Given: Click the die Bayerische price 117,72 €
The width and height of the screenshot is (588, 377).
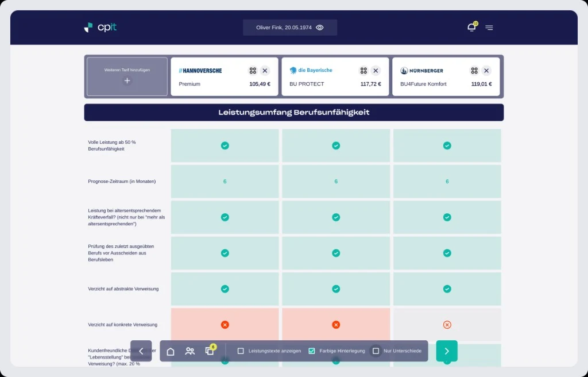Looking at the screenshot, I should click(x=371, y=84).
